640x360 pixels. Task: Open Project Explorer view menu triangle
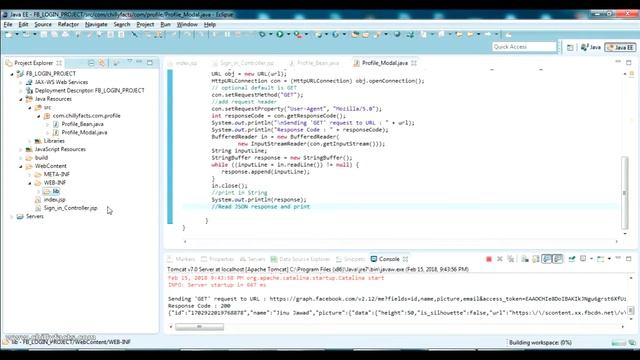coord(129,62)
